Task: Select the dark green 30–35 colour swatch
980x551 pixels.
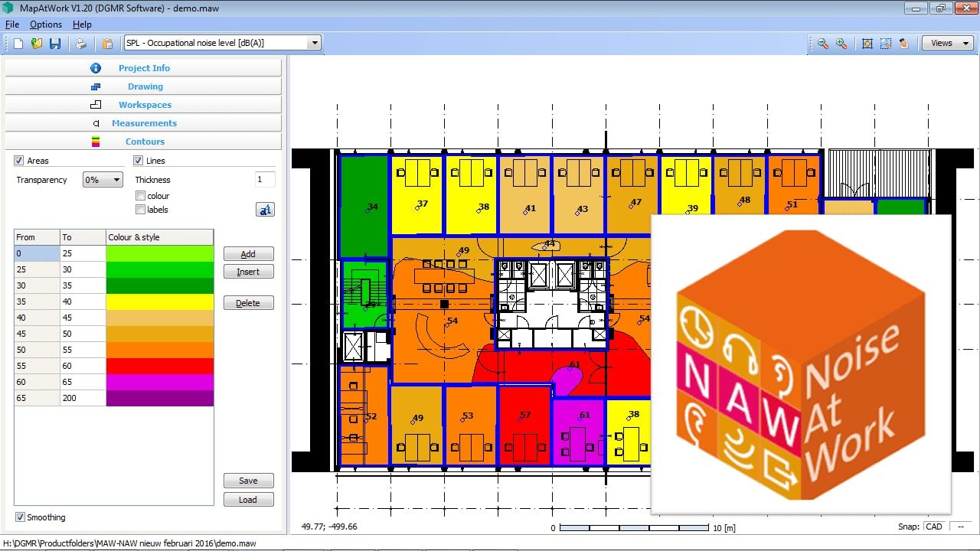Action: point(160,285)
